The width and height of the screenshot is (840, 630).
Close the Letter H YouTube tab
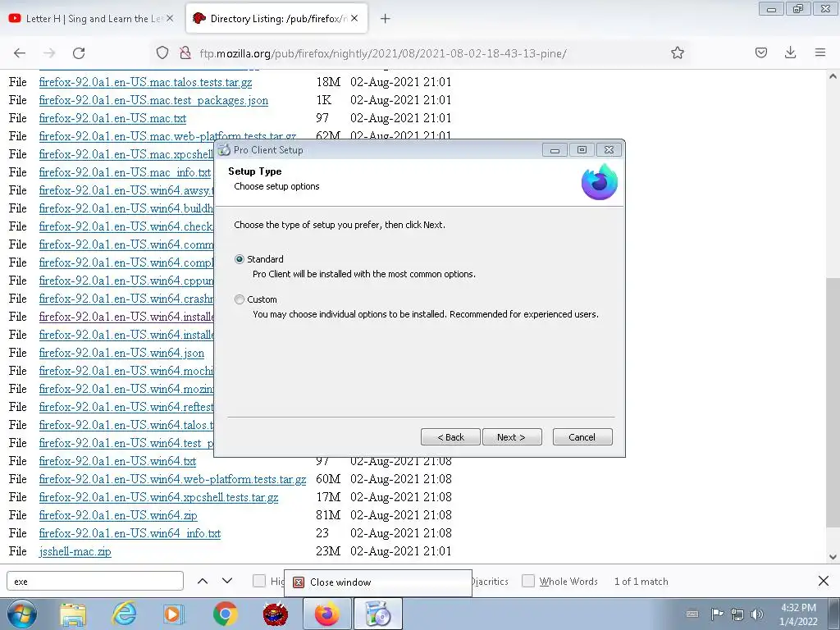coord(170,18)
